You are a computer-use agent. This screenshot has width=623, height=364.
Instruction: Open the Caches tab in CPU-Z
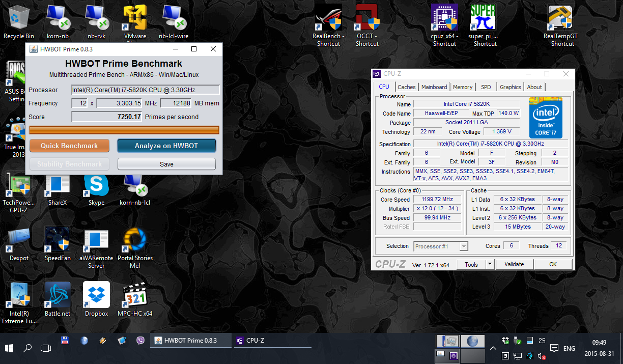click(407, 87)
